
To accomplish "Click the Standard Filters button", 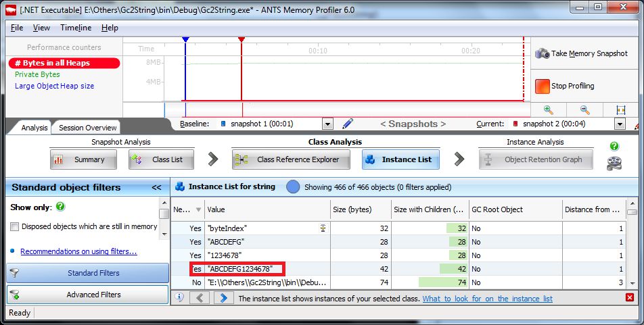I will [87, 273].
